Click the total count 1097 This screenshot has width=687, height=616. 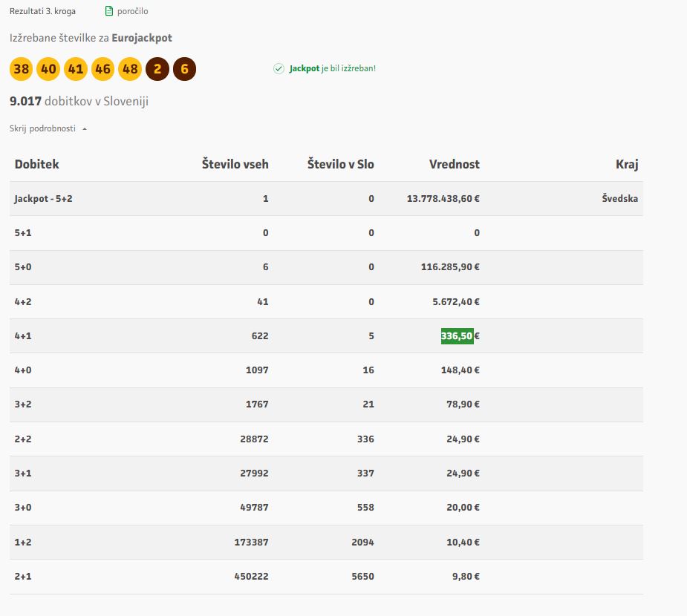(x=257, y=370)
